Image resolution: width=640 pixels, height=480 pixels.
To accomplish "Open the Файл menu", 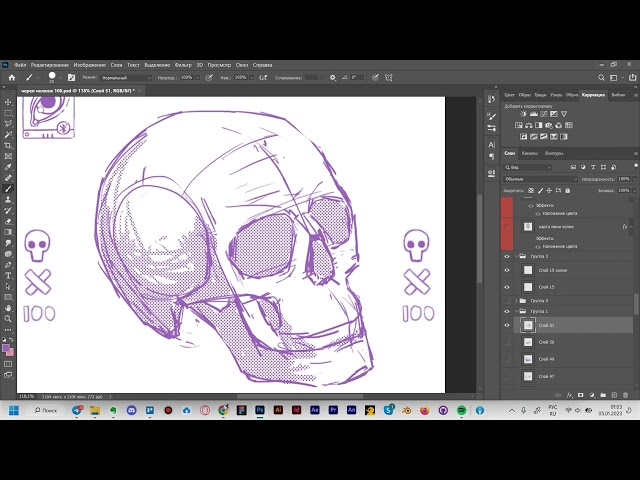I will (20, 65).
